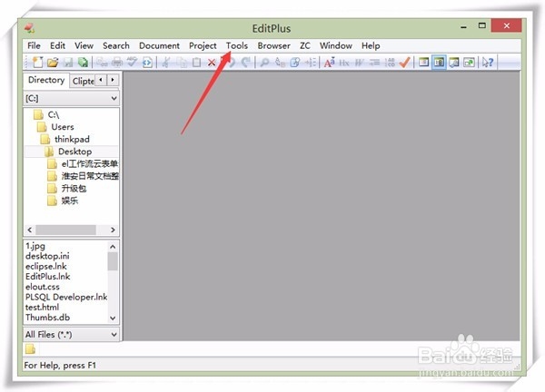
Task: Select the Users folder in tree
Action: point(63,127)
